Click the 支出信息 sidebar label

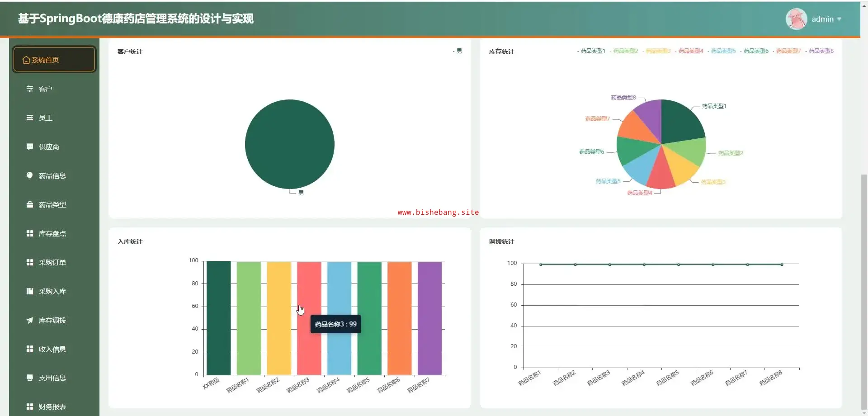tap(52, 378)
